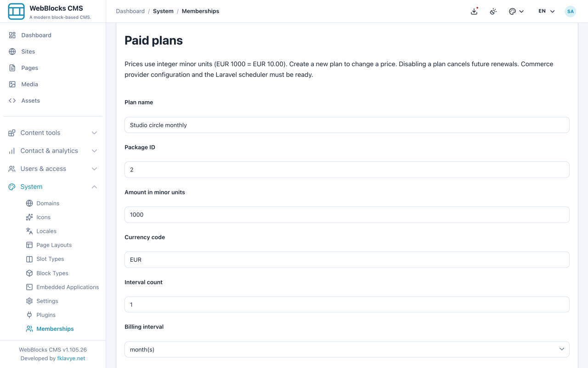Open the EN language selector
The height and width of the screenshot is (368, 588).
click(x=547, y=11)
